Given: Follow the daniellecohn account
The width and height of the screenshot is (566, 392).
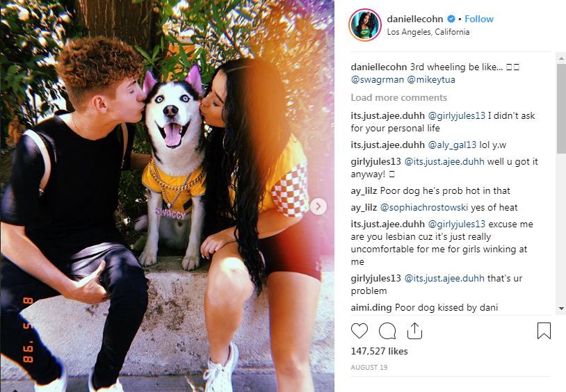Looking at the screenshot, I should pos(478,19).
